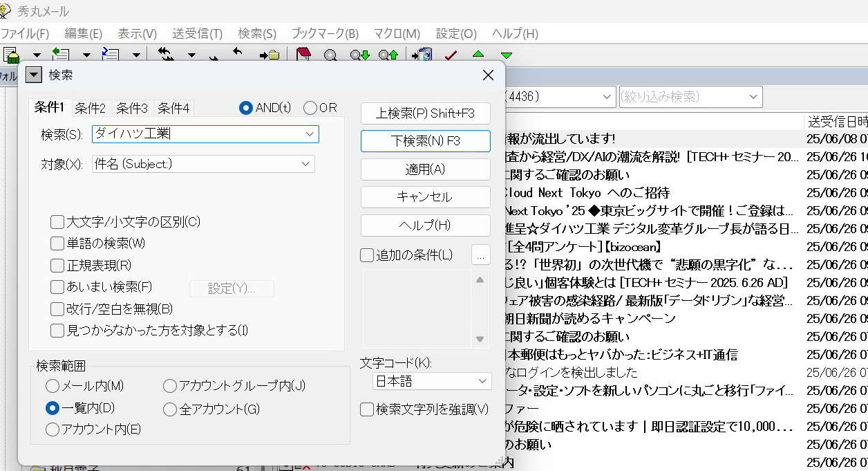Open the マクロ(M) menu
The height and width of the screenshot is (471, 868).
[397, 33]
